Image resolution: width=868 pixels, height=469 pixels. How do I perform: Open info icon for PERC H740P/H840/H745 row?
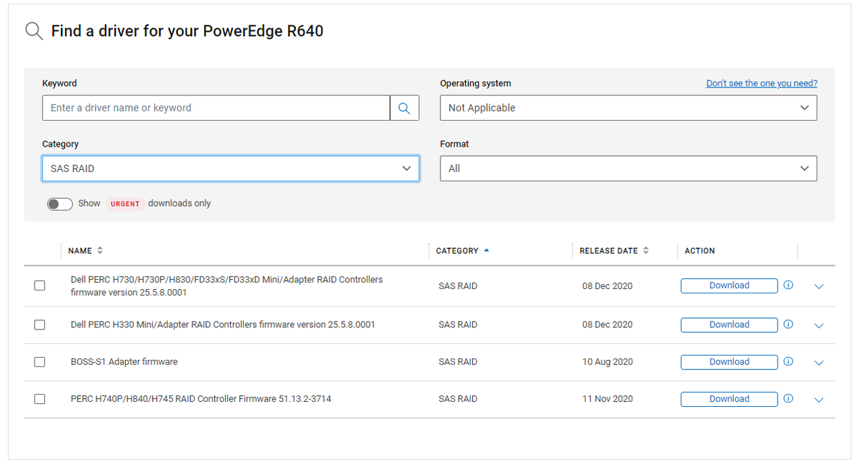coord(788,398)
